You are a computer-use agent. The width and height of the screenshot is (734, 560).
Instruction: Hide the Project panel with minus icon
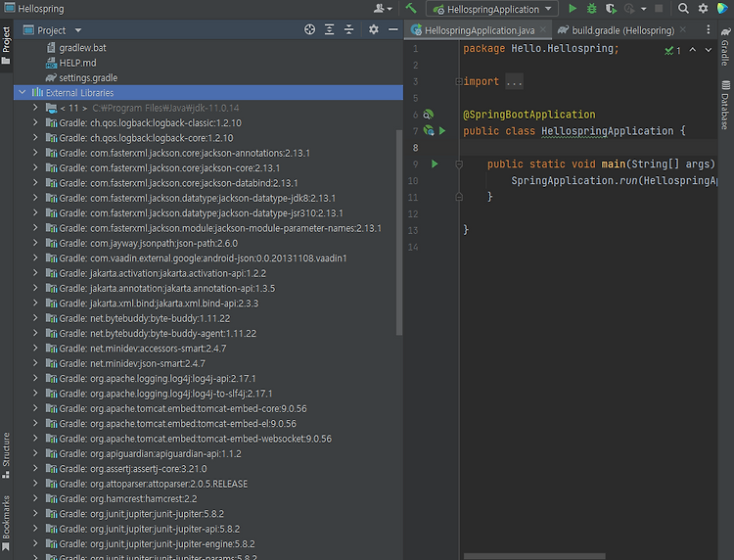(392, 30)
